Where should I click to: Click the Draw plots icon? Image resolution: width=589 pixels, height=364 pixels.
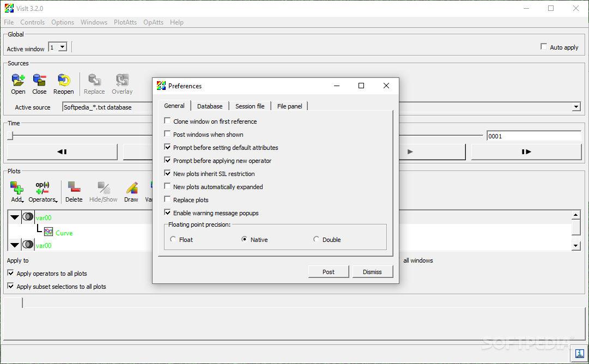(x=131, y=188)
